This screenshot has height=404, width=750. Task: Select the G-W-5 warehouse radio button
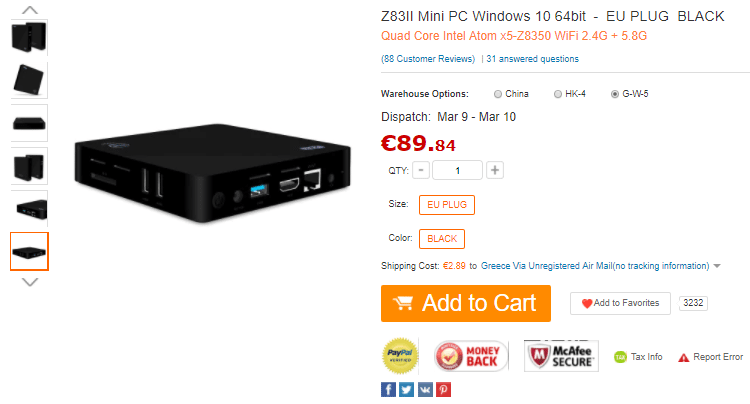[x=615, y=94]
